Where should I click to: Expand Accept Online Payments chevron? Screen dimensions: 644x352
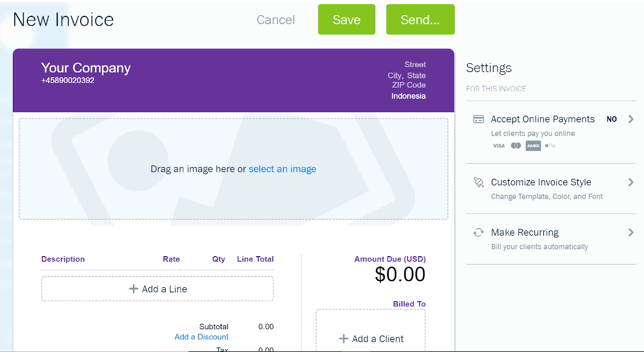(631, 119)
